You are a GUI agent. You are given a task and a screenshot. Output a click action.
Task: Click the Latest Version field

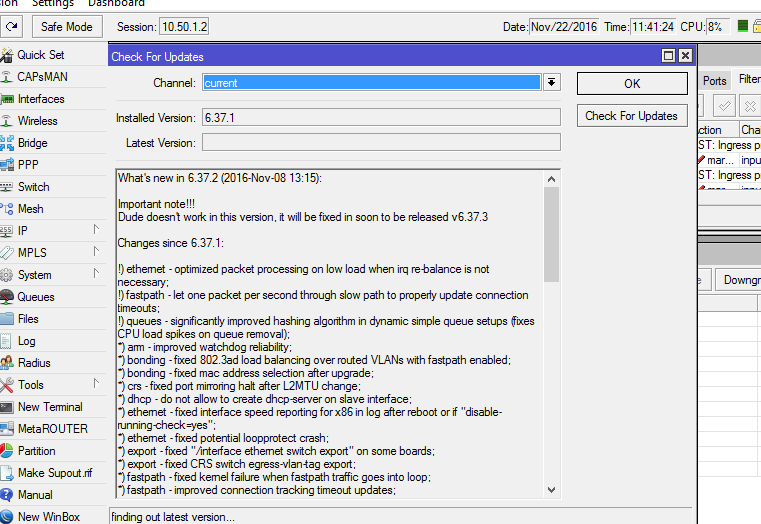click(381, 142)
